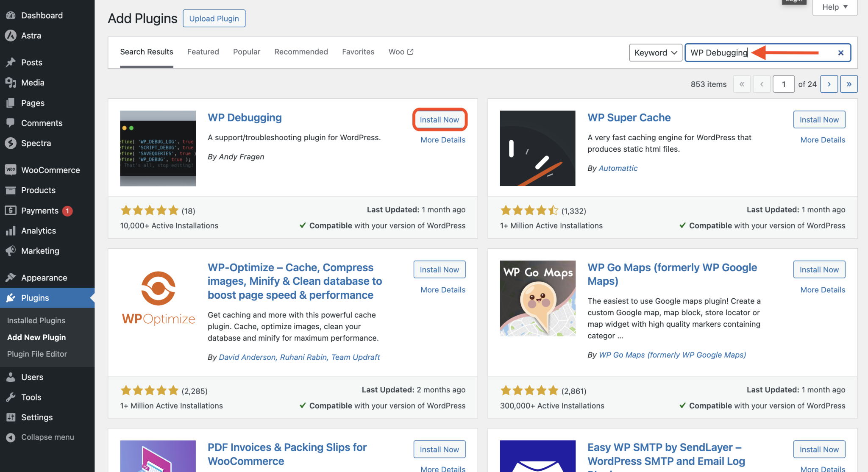Go to next page of plugin results

[x=829, y=84]
